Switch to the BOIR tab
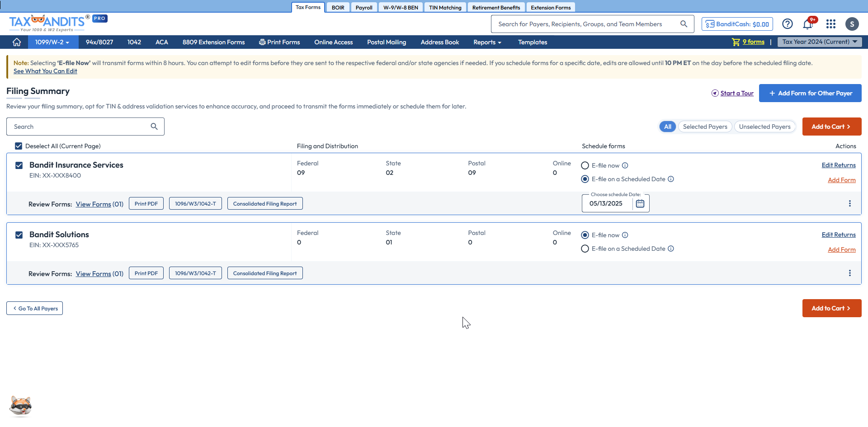Viewport: 868px width, 427px height. point(338,7)
